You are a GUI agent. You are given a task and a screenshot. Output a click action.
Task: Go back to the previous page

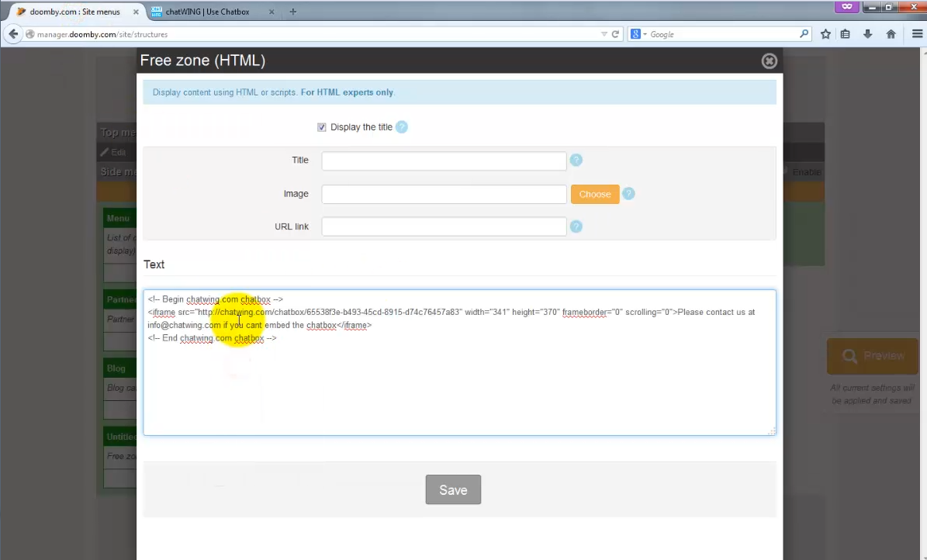13,34
